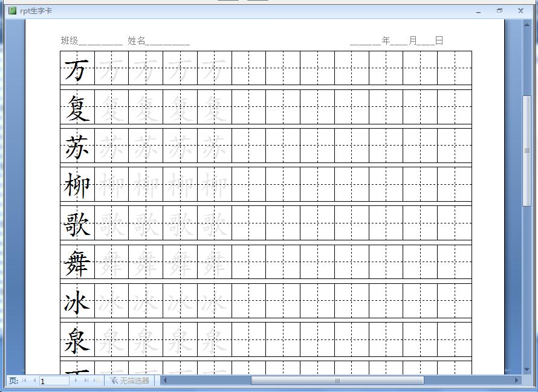Click the horizontal scrollbar right arrow

coord(517,380)
